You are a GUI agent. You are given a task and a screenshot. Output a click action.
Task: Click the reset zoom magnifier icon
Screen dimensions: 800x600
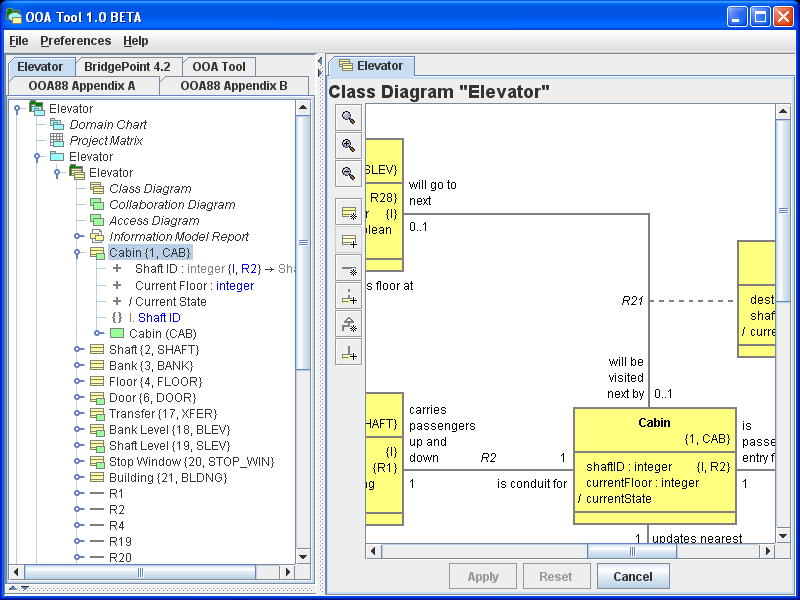click(348, 117)
